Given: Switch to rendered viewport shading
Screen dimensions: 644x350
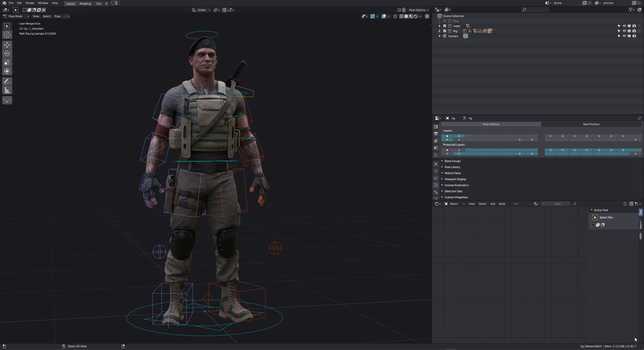Looking at the screenshot, I should coord(416,16).
